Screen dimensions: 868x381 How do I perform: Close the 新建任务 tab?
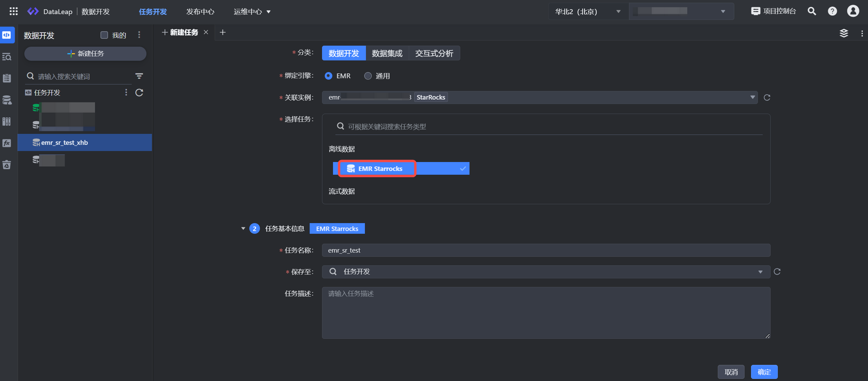click(206, 32)
